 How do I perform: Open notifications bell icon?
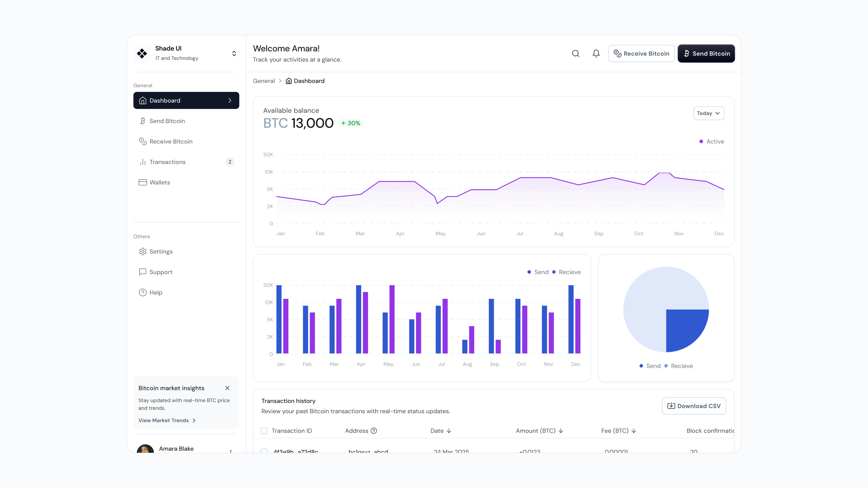[x=596, y=54]
